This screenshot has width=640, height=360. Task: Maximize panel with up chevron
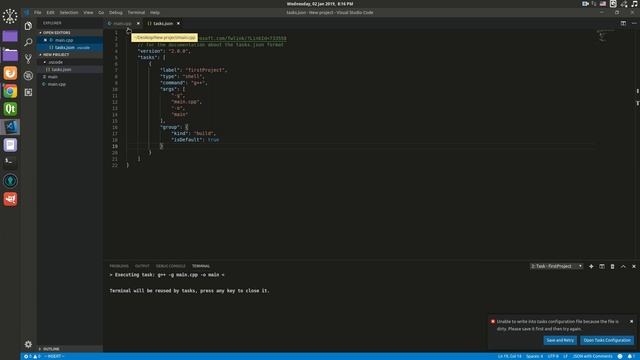pyautogui.click(x=623, y=266)
